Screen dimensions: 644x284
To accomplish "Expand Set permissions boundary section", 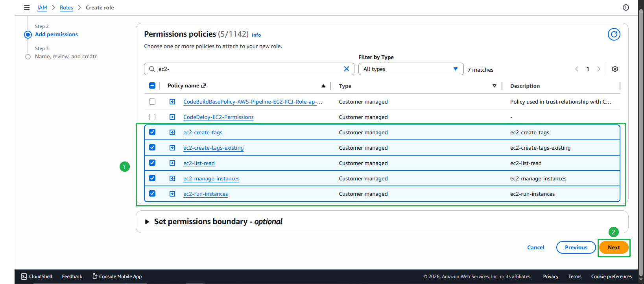I will tap(147, 222).
